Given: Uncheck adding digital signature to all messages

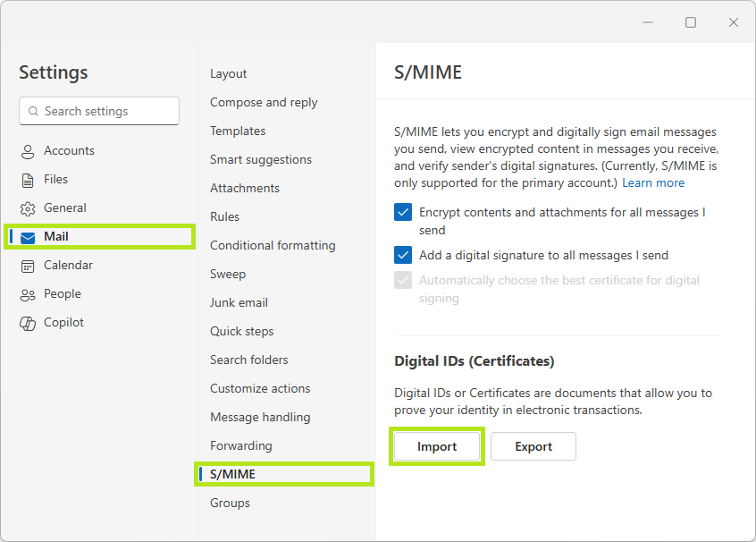Looking at the screenshot, I should (402, 255).
